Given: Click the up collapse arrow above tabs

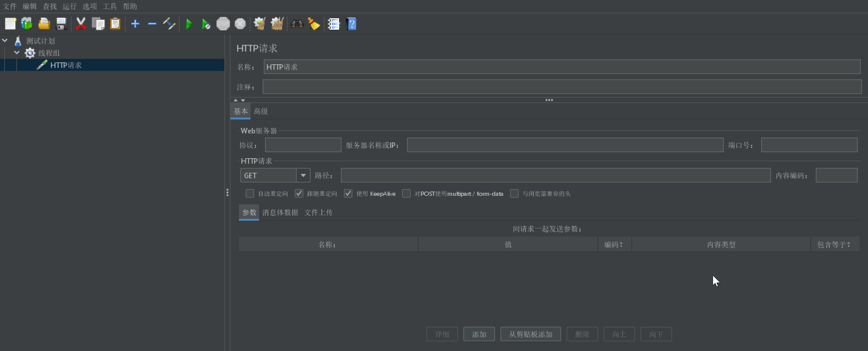Looking at the screenshot, I should pos(236,100).
